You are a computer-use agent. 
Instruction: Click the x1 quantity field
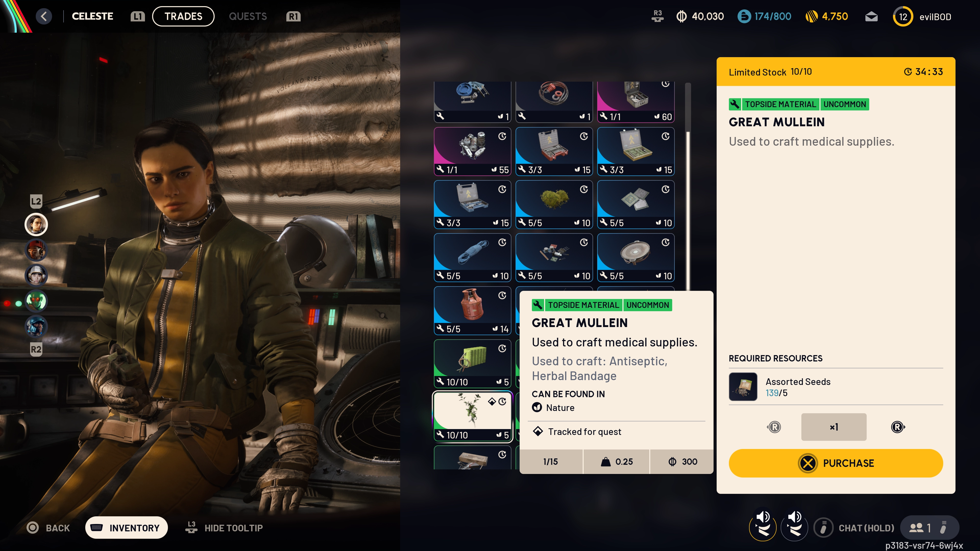834,427
